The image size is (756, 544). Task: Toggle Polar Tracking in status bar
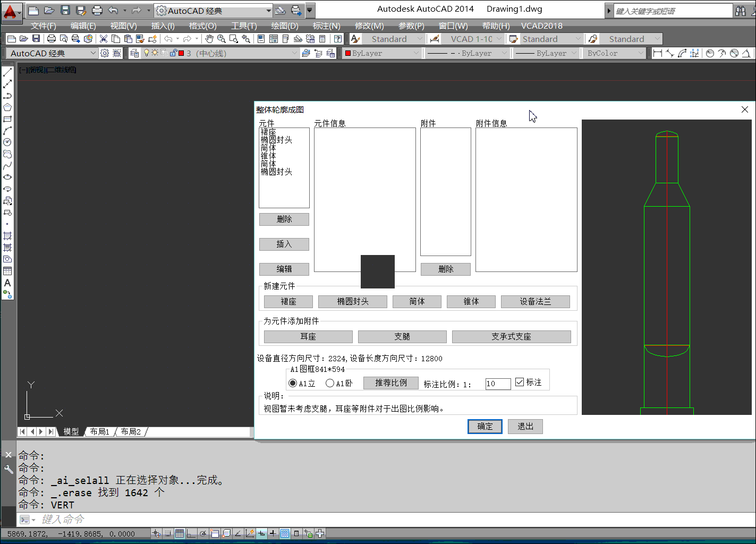[203, 533]
